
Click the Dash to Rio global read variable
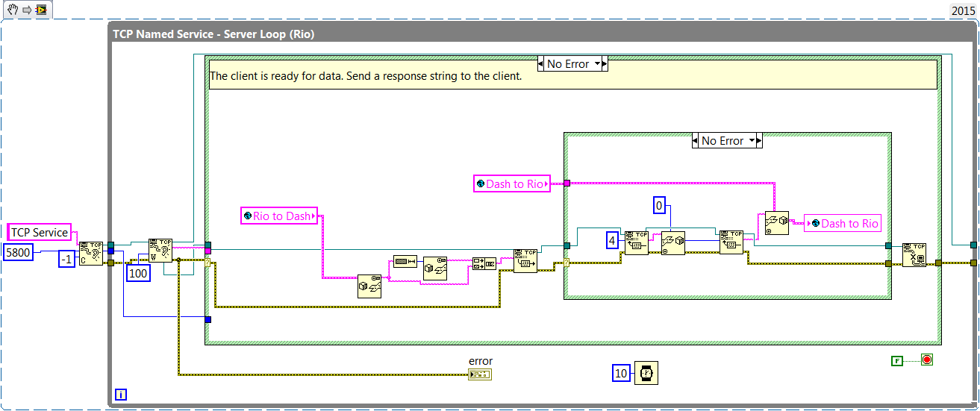[x=512, y=183]
